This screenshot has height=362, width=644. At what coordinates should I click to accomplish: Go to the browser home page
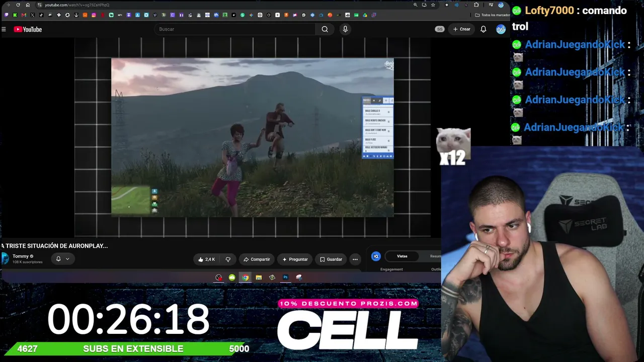pyautogui.click(x=28, y=5)
